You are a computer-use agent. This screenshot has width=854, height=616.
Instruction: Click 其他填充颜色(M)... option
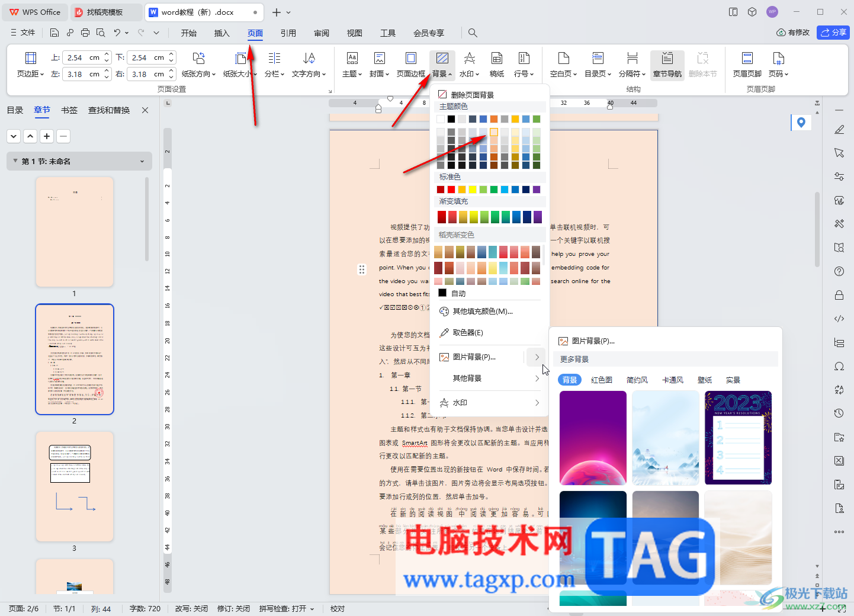click(x=483, y=312)
